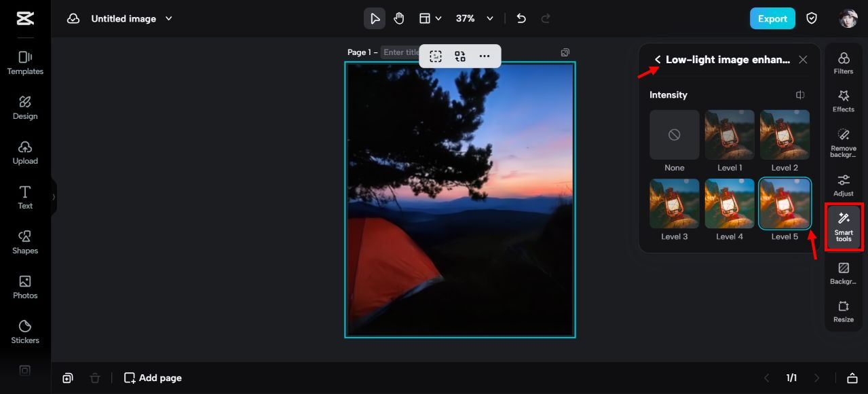Click the shield security icon
868x394 pixels.
coord(812,19)
